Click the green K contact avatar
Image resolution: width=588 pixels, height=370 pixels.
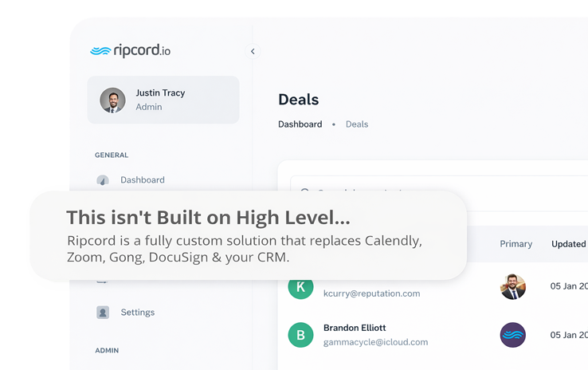[300, 289]
